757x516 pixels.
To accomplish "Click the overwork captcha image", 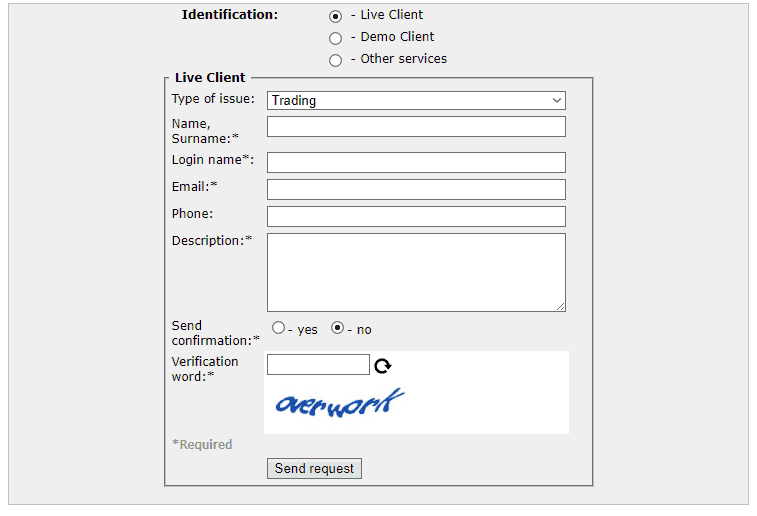I will 340,403.
